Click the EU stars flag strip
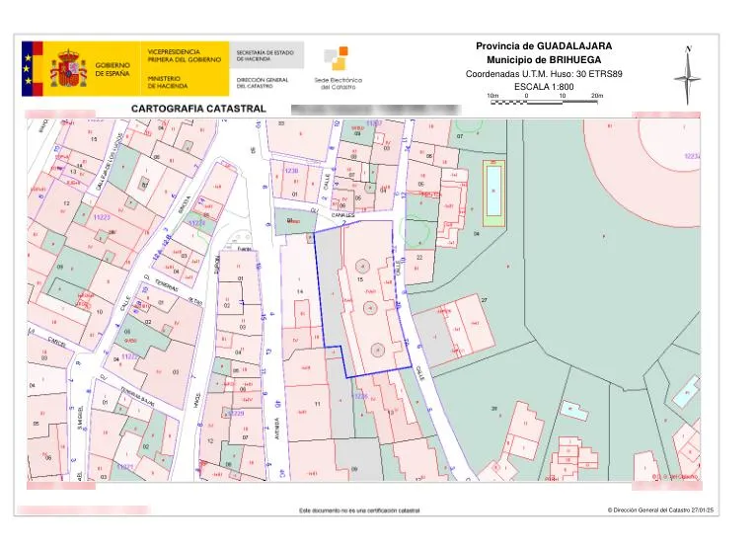Viewport: 756px width, 549px height. [x=28, y=68]
